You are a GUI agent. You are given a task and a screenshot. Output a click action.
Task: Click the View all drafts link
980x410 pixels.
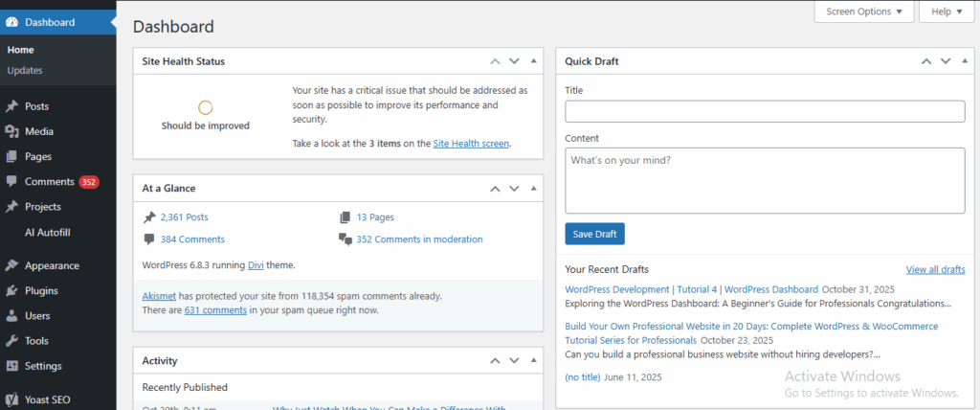935,270
